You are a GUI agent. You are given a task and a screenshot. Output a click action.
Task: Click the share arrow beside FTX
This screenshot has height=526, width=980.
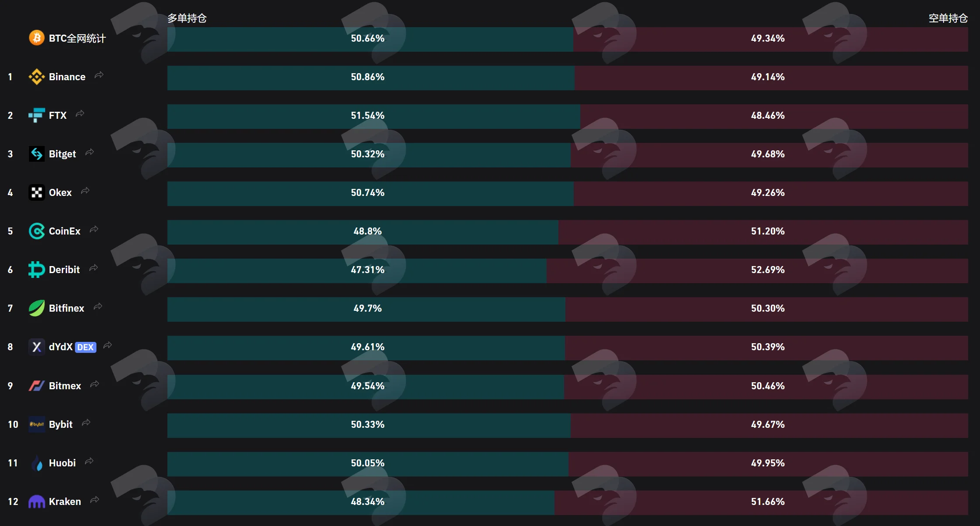pos(80,114)
